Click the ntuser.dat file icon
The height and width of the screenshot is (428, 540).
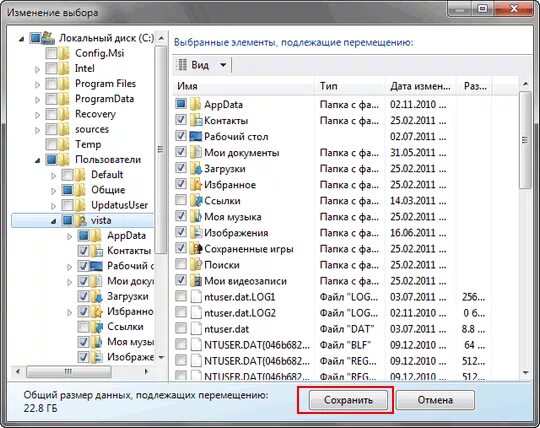point(196,329)
